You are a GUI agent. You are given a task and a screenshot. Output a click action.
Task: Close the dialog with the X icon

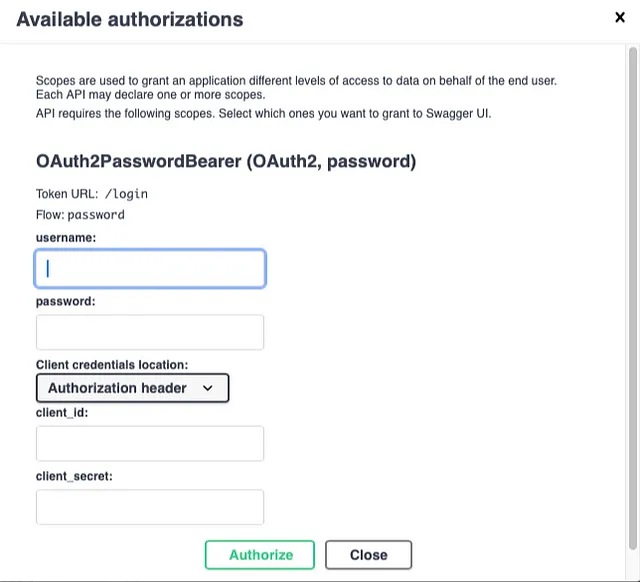620,18
